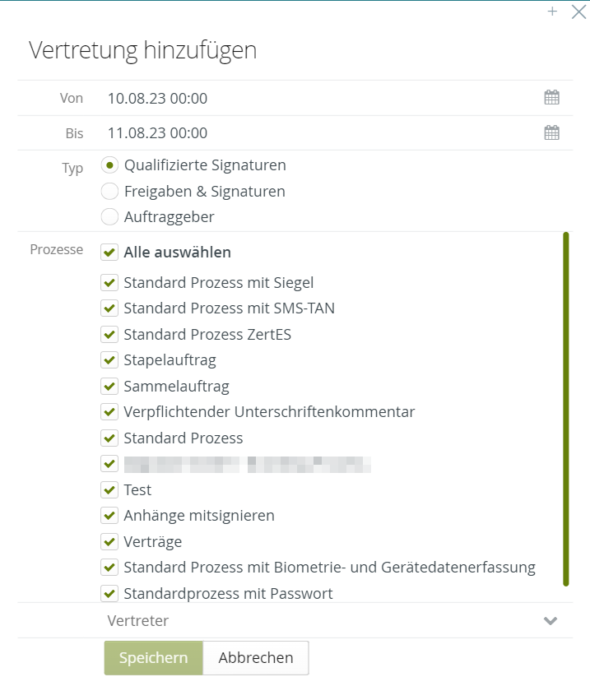Screen dimensions: 590x700
Task: Uncheck Verpflichtender Unterschriftenkommentar
Action: (109, 412)
